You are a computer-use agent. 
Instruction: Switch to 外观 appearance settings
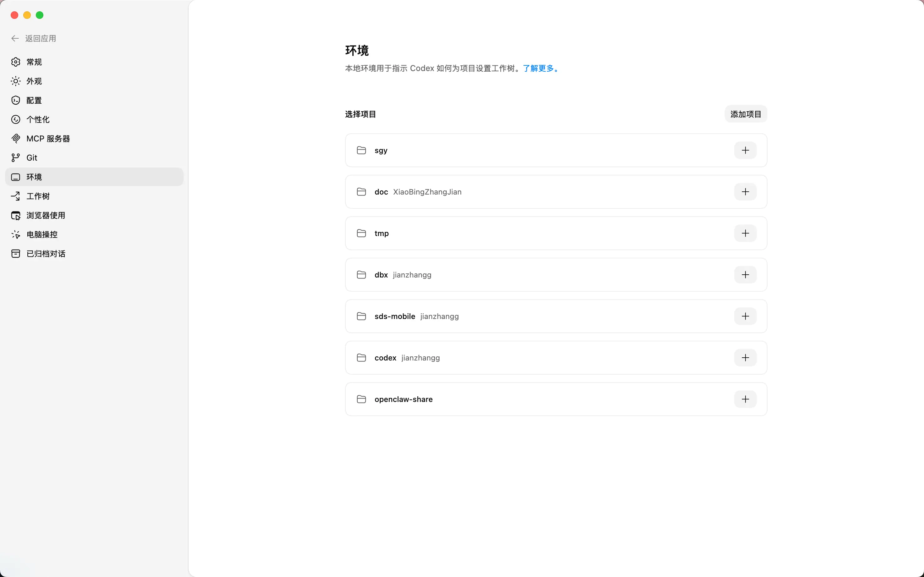pyautogui.click(x=34, y=81)
